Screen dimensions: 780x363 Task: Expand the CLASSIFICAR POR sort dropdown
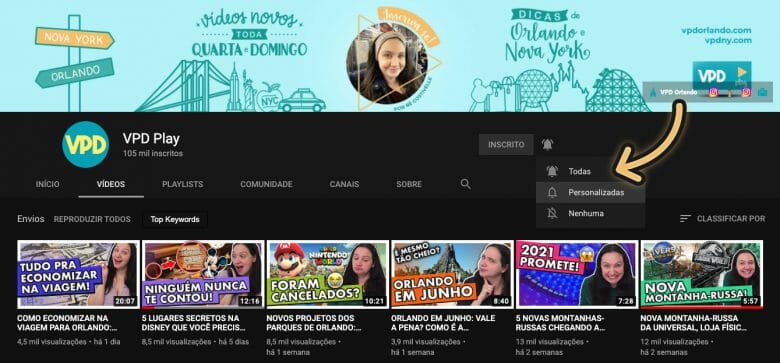point(723,219)
